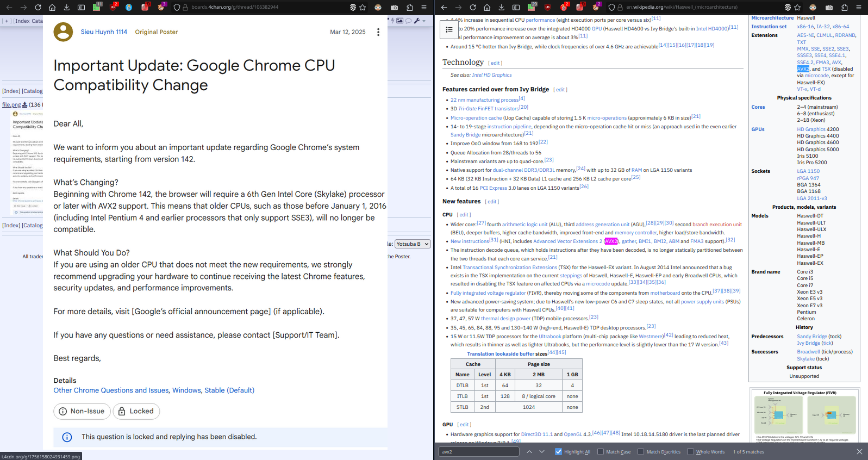Open uBlock Origin extension in Wikipedia window
868x460 pixels.
tap(548, 7)
